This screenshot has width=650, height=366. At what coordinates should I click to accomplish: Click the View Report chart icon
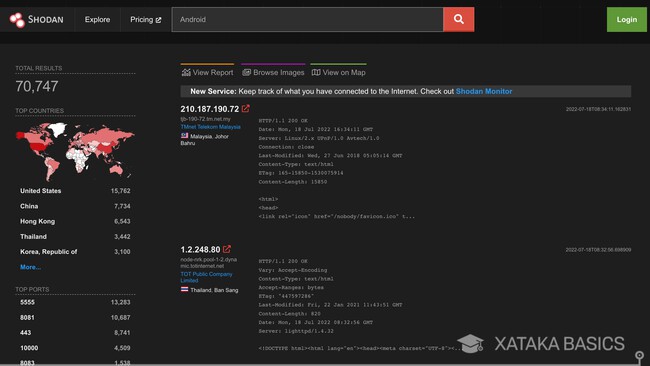(186, 73)
